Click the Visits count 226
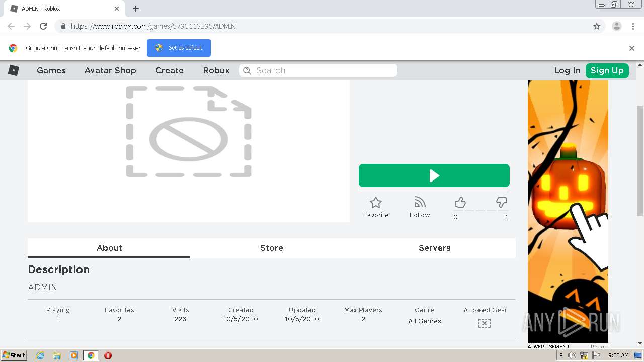The image size is (644, 362). [x=180, y=319]
